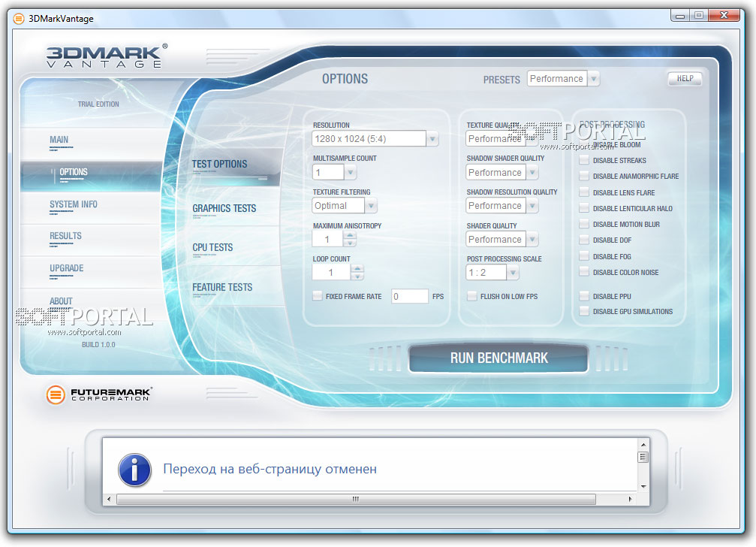This screenshot has height=547, width=756.
Task: Click the Fixed Frame Rate FPS input field
Action: pos(409,296)
